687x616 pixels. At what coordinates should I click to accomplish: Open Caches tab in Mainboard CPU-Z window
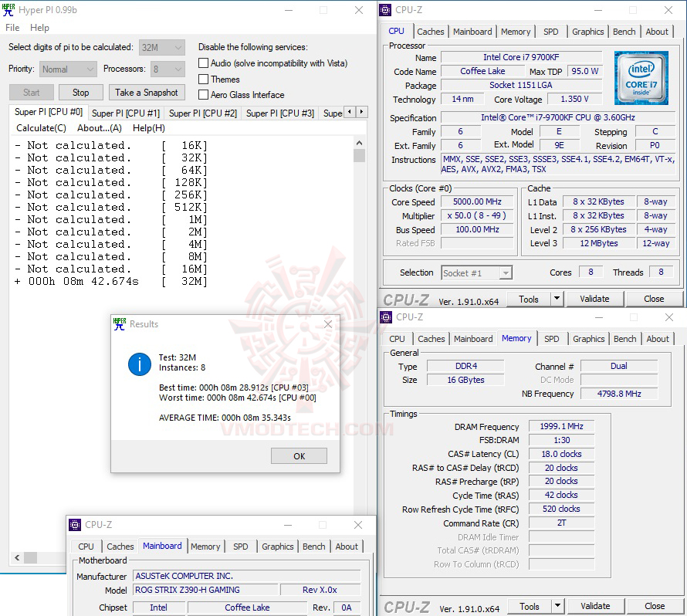(x=120, y=547)
